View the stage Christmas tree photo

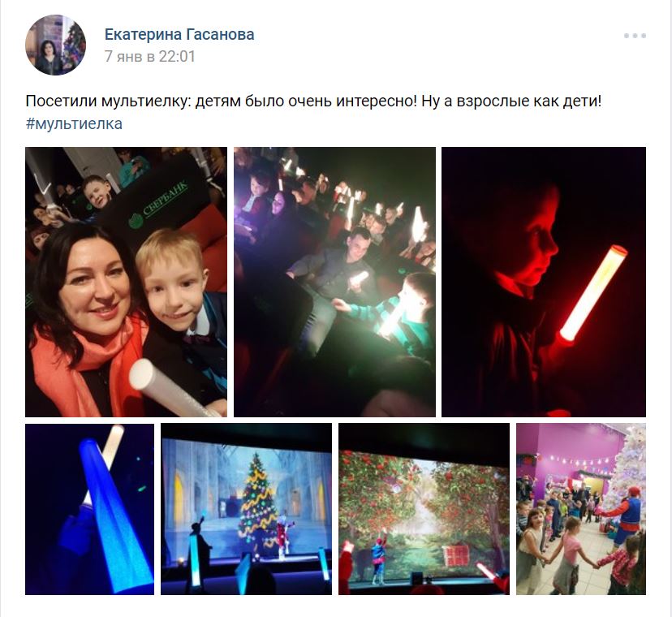pos(246,509)
